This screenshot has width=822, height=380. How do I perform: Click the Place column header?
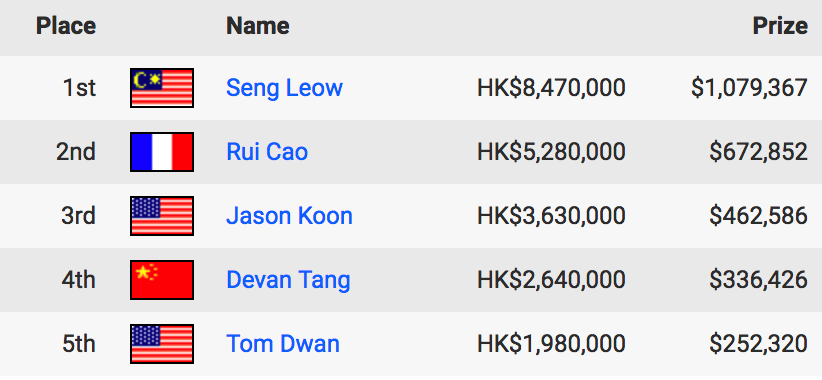pos(66,26)
